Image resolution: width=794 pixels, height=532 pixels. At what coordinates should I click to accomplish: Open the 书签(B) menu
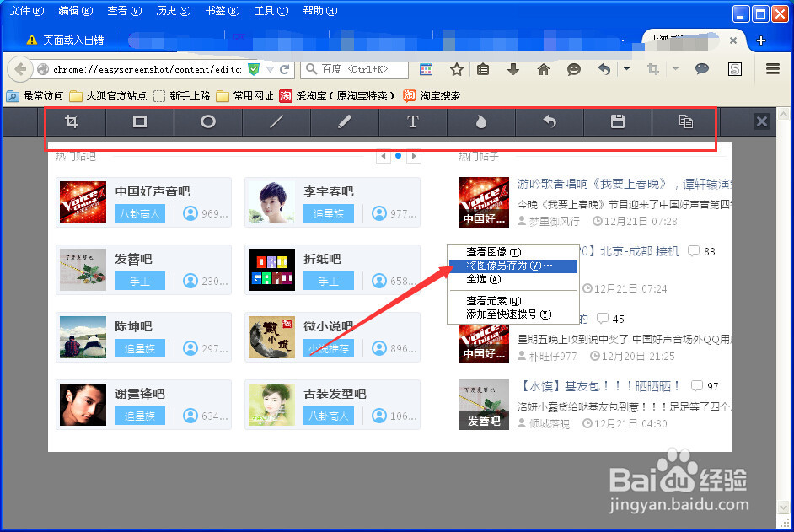pos(223,11)
